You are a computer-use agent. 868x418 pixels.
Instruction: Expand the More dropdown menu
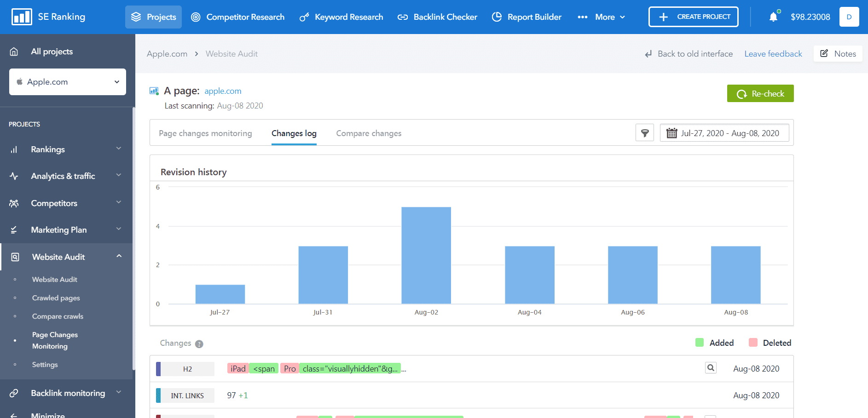602,17
